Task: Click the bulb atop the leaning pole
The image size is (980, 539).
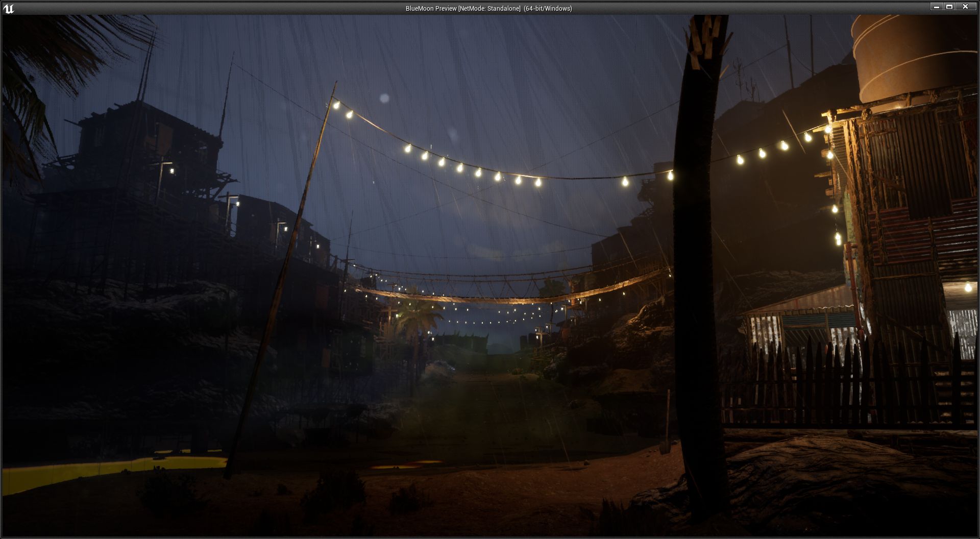Action: pyautogui.click(x=336, y=105)
